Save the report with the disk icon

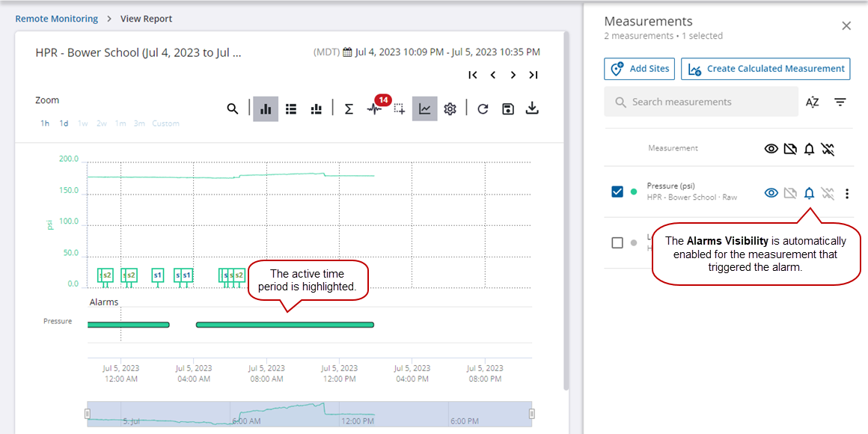point(508,109)
